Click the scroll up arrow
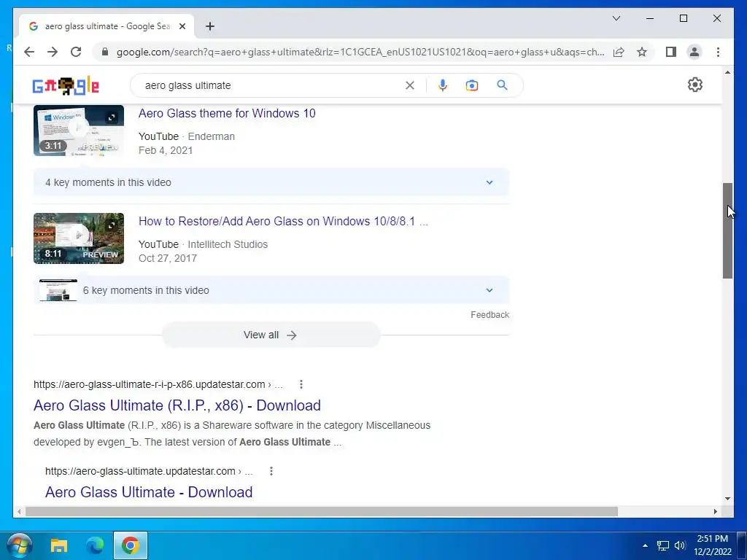This screenshot has height=560, width=747. pyautogui.click(x=727, y=72)
